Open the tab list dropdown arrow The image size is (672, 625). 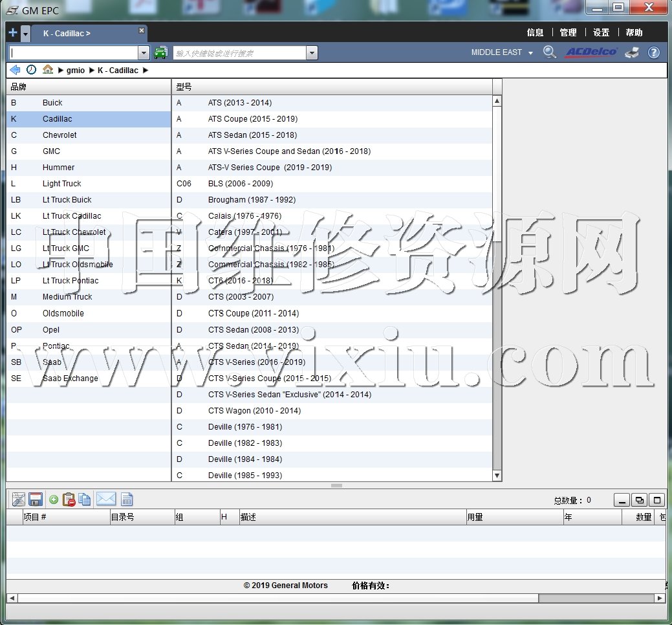click(x=25, y=33)
